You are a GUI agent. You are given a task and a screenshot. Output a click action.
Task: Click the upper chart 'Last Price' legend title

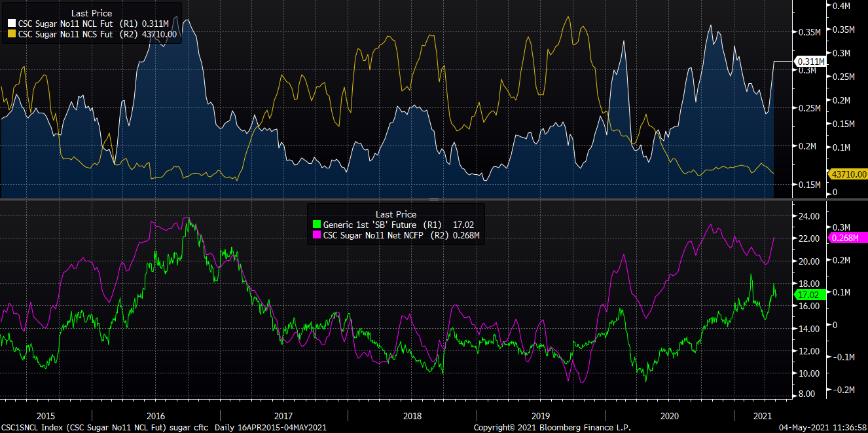[x=90, y=13]
